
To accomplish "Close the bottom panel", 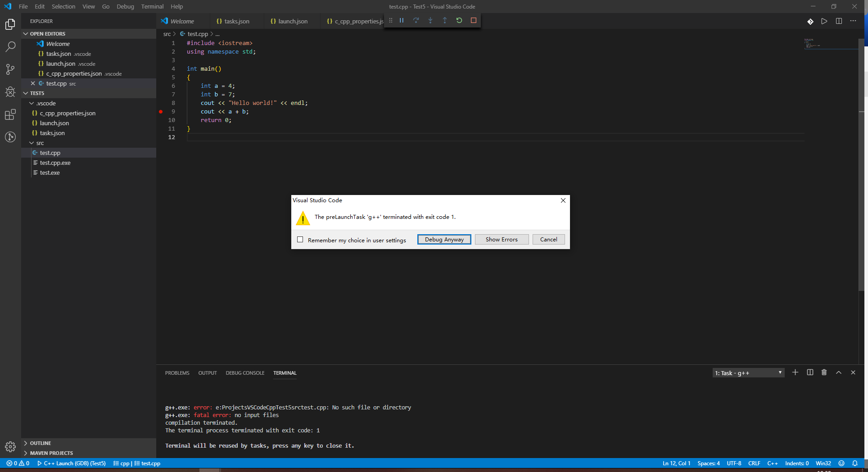I will point(853,372).
